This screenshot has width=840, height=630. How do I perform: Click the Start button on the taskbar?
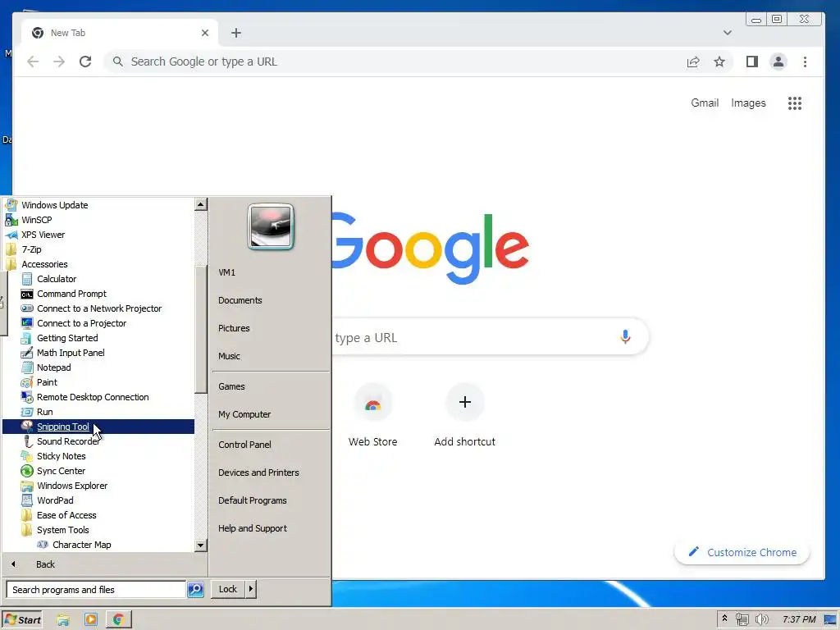point(22,620)
